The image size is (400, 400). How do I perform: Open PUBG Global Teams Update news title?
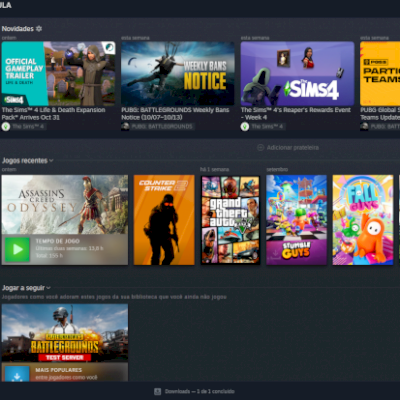pos(380,114)
